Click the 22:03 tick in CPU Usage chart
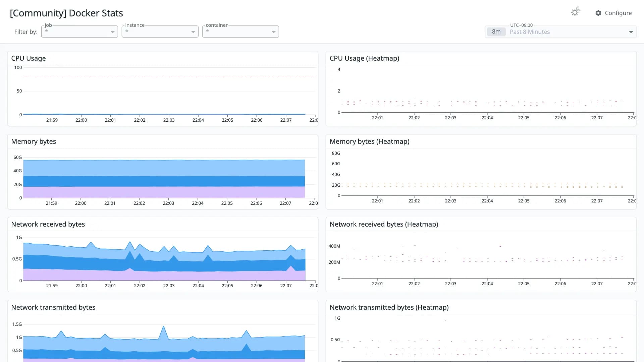This screenshot has width=644, height=362. tap(169, 120)
